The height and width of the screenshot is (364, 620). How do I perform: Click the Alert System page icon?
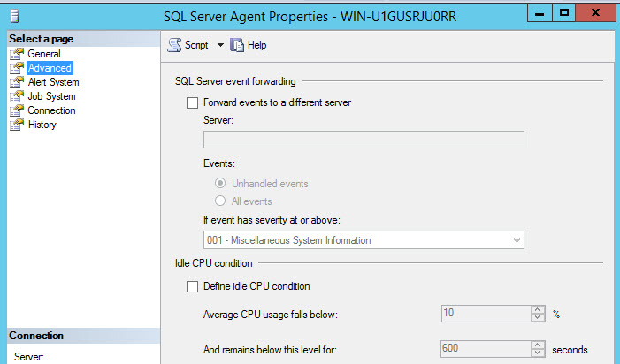click(x=16, y=82)
